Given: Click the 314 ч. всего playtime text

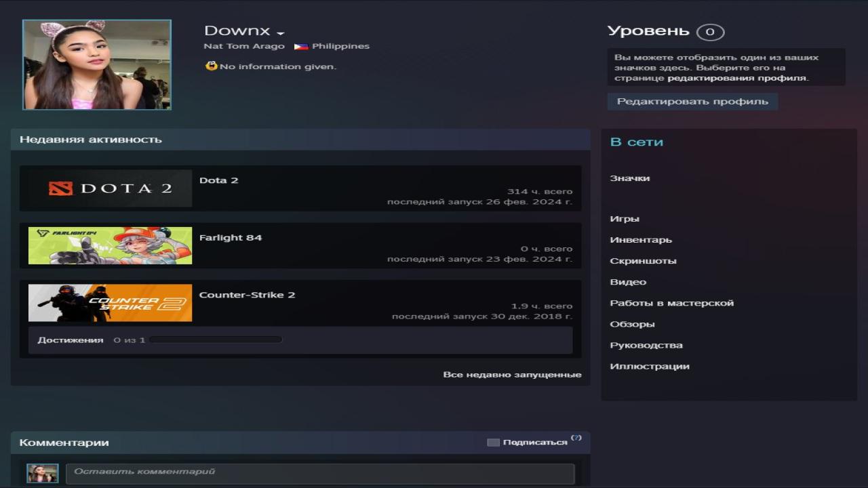Looking at the screenshot, I should pyautogui.click(x=540, y=192).
